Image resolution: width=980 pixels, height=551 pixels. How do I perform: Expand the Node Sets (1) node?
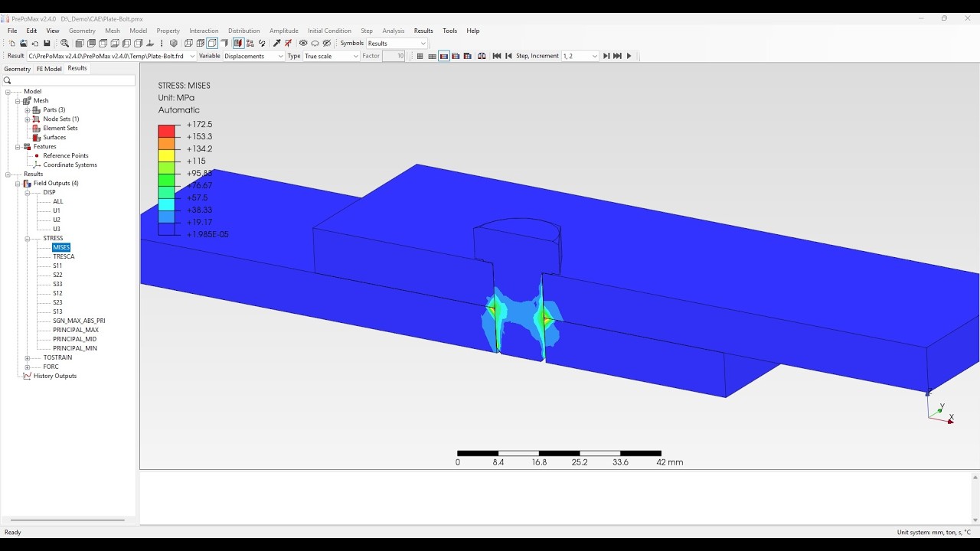point(28,119)
